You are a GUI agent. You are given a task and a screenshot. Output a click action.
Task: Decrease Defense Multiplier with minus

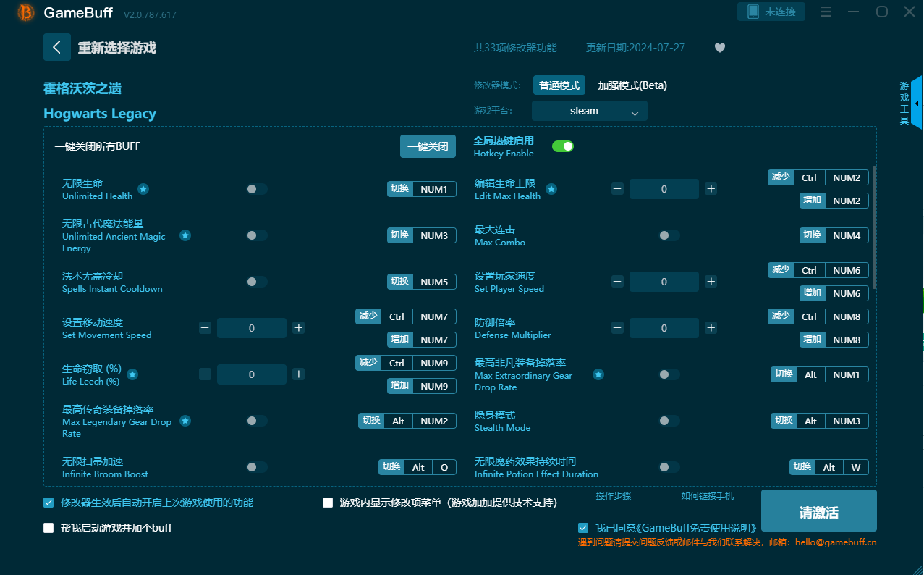coord(617,328)
